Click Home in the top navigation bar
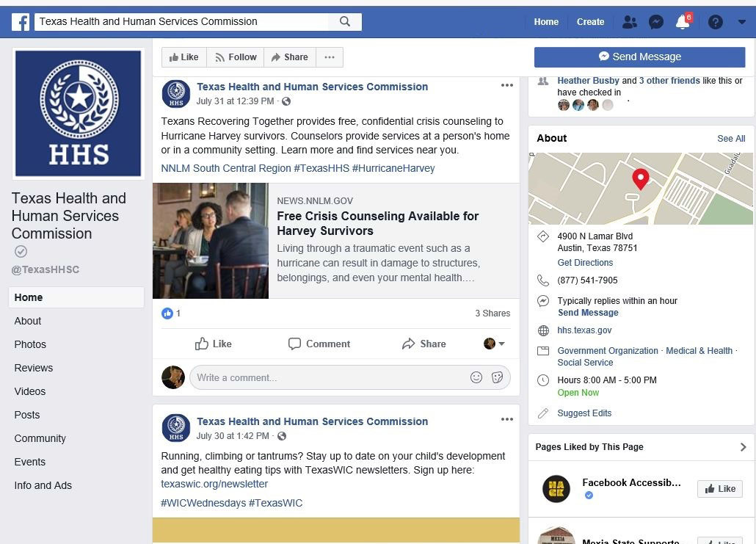The width and height of the screenshot is (756, 544). coord(546,22)
